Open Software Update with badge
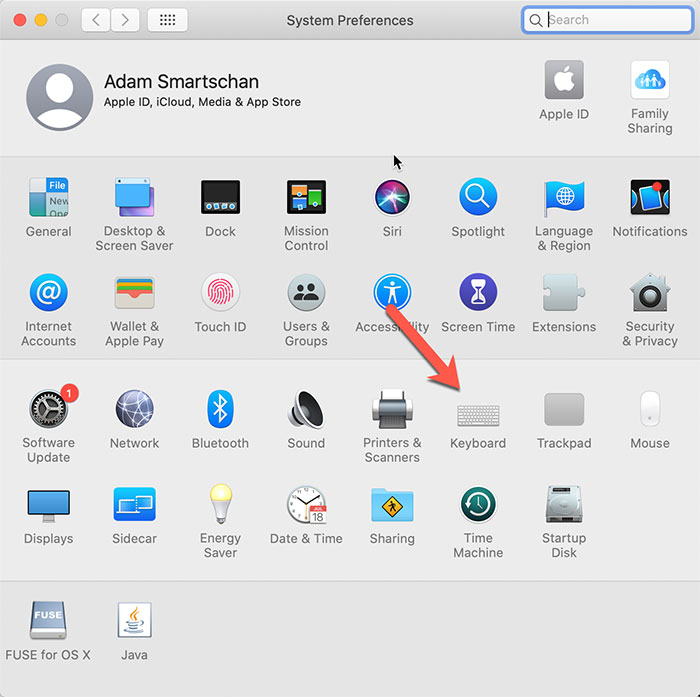The image size is (700, 697). click(x=49, y=409)
